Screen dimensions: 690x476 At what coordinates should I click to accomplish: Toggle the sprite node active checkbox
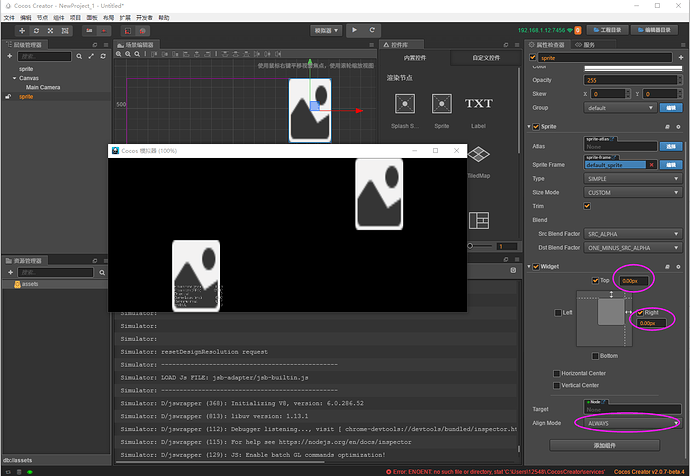pos(533,58)
